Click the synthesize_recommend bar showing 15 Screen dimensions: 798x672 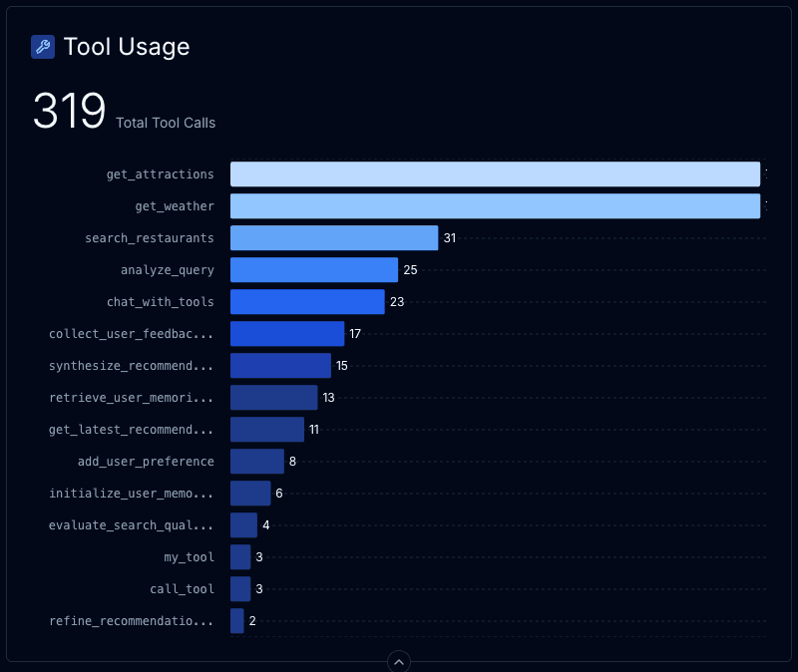(280, 366)
